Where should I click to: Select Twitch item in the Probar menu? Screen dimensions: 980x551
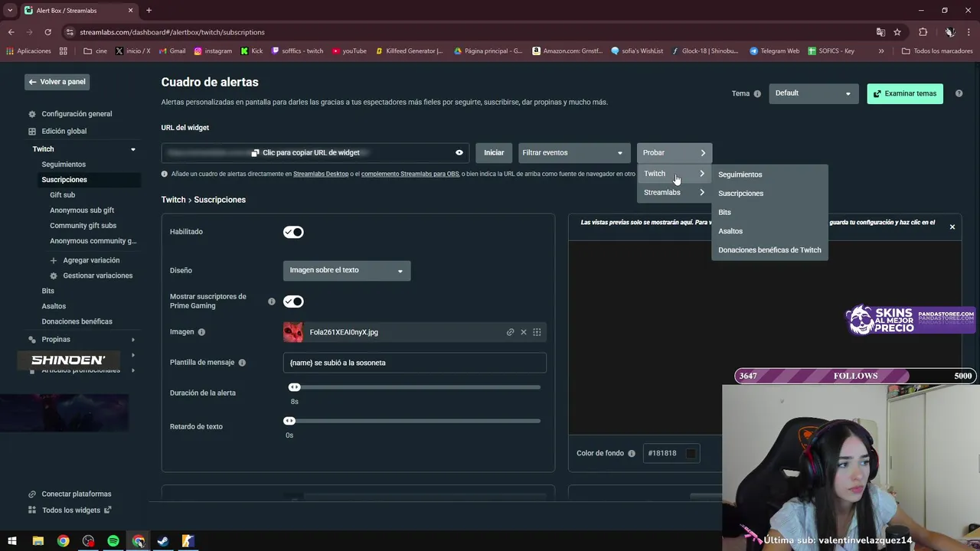point(675,174)
